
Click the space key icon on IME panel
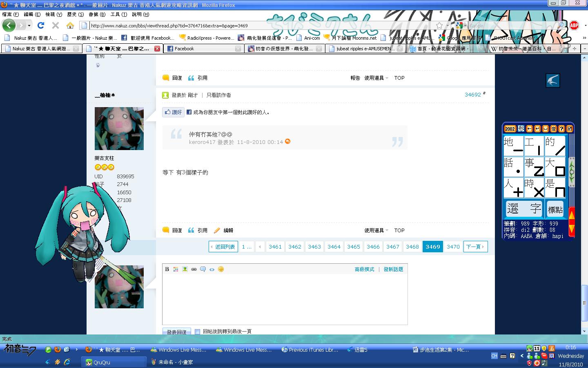click(546, 129)
